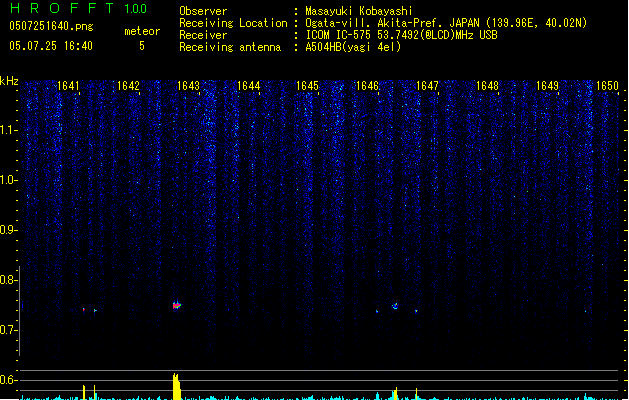Click the 0.6 frequency axis label

click(x=8, y=380)
